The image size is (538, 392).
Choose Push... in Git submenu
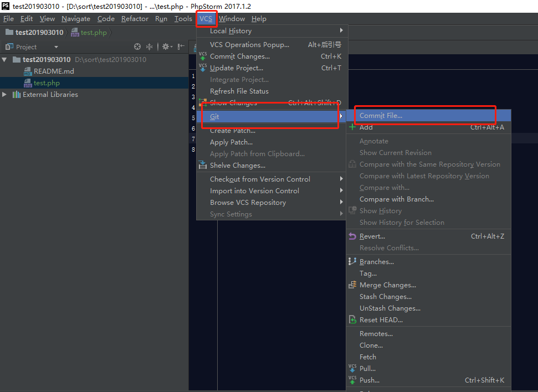point(428,380)
